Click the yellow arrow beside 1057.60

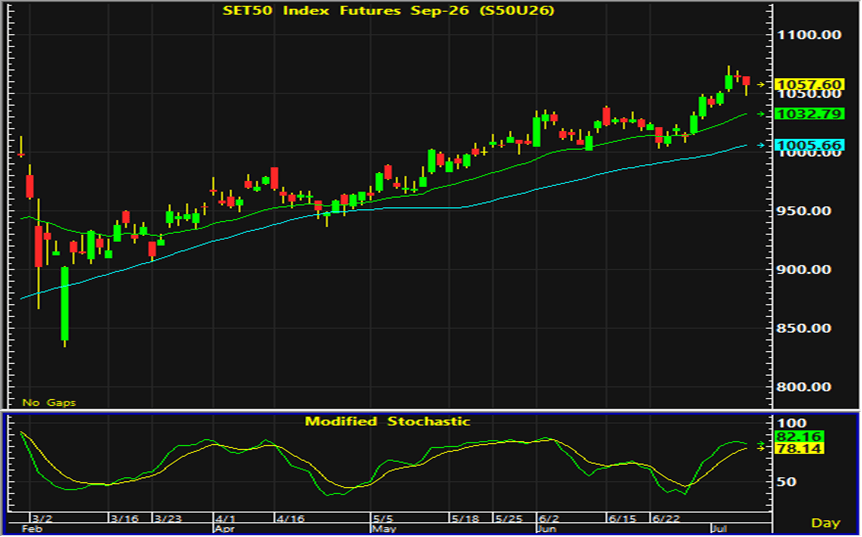point(761,85)
